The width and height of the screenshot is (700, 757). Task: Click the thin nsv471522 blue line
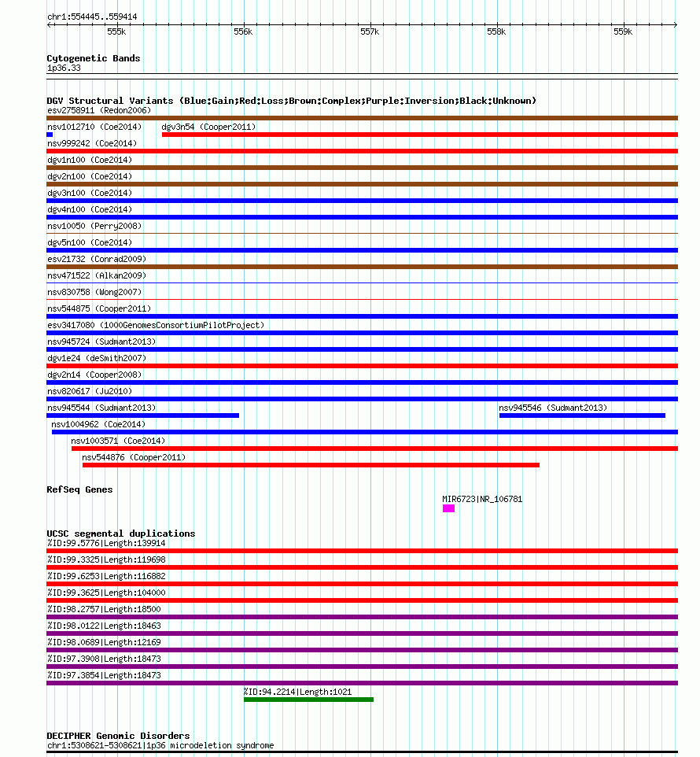tap(363, 283)
